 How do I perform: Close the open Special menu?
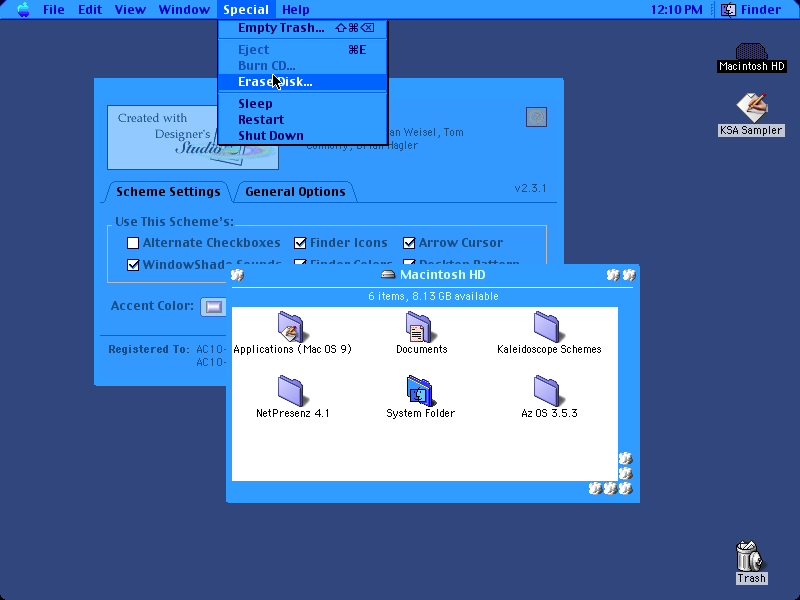[x=246, y=10]
